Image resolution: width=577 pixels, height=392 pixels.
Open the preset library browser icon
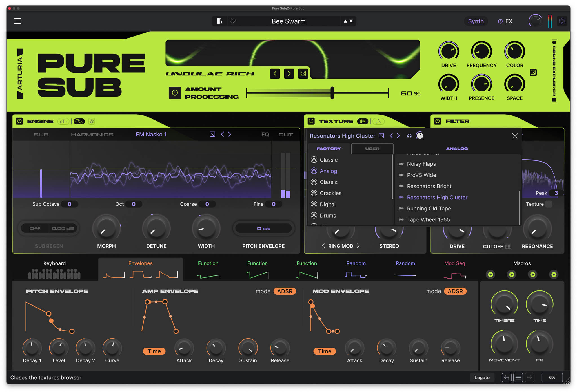tap(219, 21)
